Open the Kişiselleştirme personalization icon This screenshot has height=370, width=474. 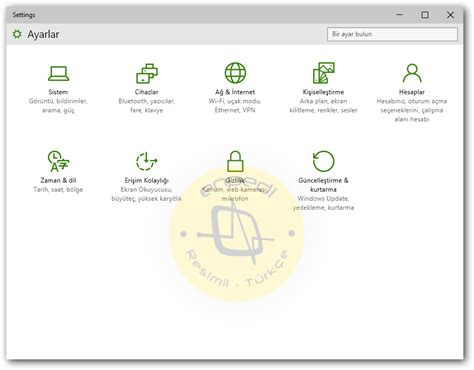pos(323,73)
